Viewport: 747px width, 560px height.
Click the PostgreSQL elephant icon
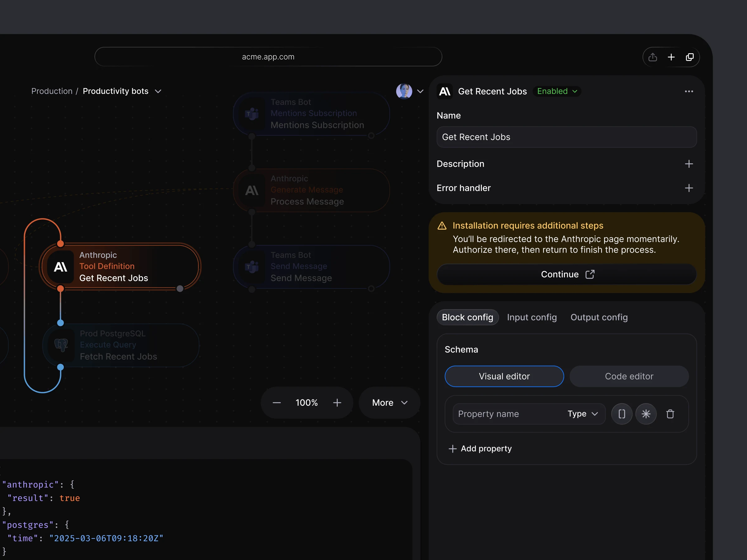[61, 345]
